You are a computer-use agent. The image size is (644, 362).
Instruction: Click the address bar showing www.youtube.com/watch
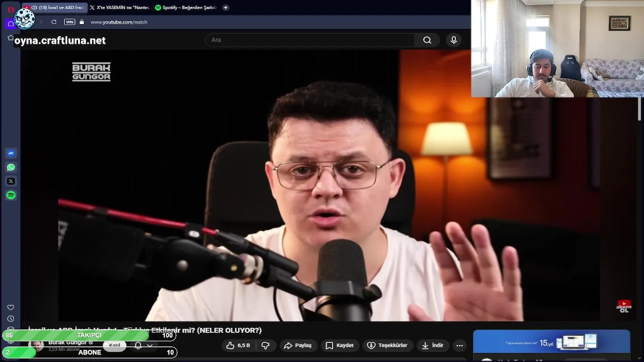click(x=119, y=22)
